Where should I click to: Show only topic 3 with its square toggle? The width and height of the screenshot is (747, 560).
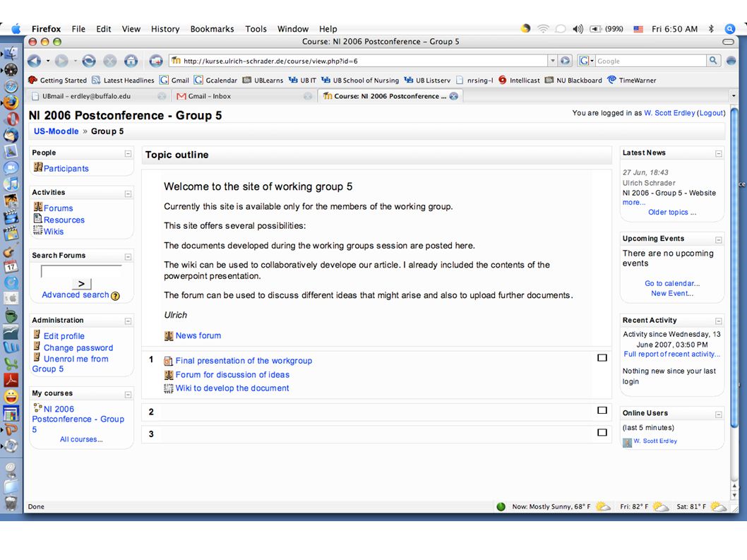tap(602, 432)
